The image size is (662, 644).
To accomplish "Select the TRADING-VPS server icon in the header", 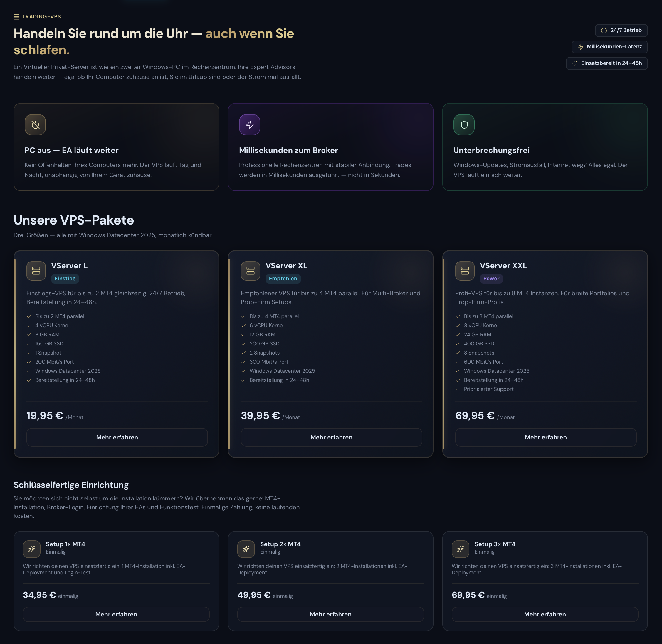I will click(x=16, y=16).
